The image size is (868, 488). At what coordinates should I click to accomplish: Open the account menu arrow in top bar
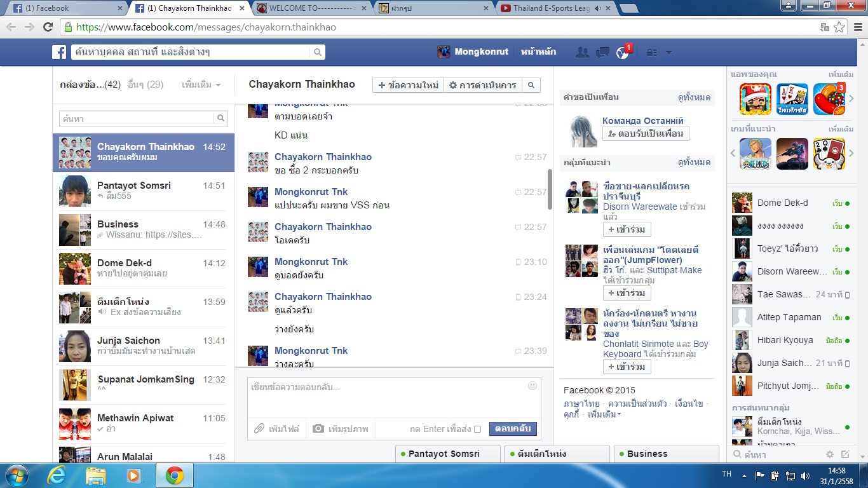pyautogui.click(x=668, y=52)
